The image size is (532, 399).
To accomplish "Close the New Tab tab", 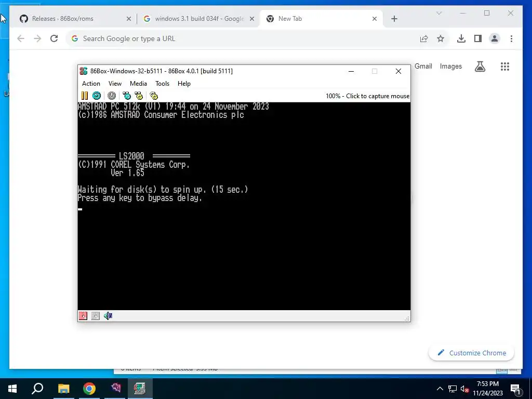I will pyautogui.click(x=375, y=19).
